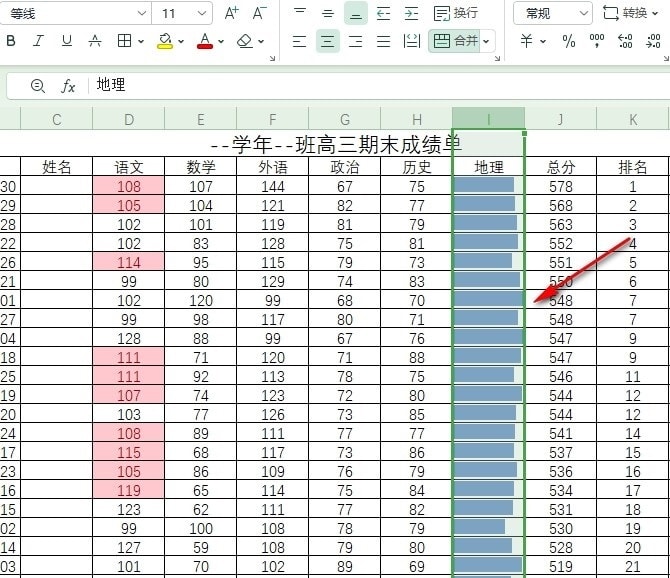Screen dimensions: 670x578
Task: Click the eraser clear format icon
Action: pyautogui.click(x=245, y=41)
